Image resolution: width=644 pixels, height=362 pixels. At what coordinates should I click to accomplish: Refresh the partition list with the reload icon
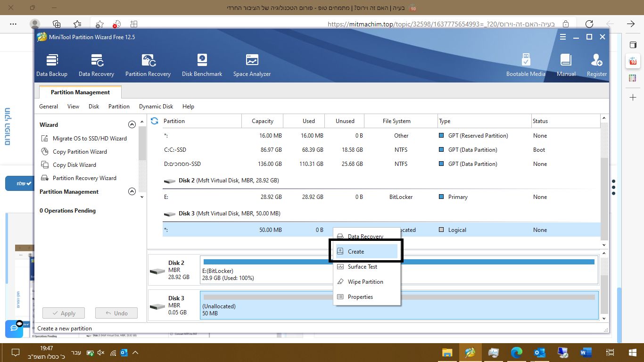(154, 121)
